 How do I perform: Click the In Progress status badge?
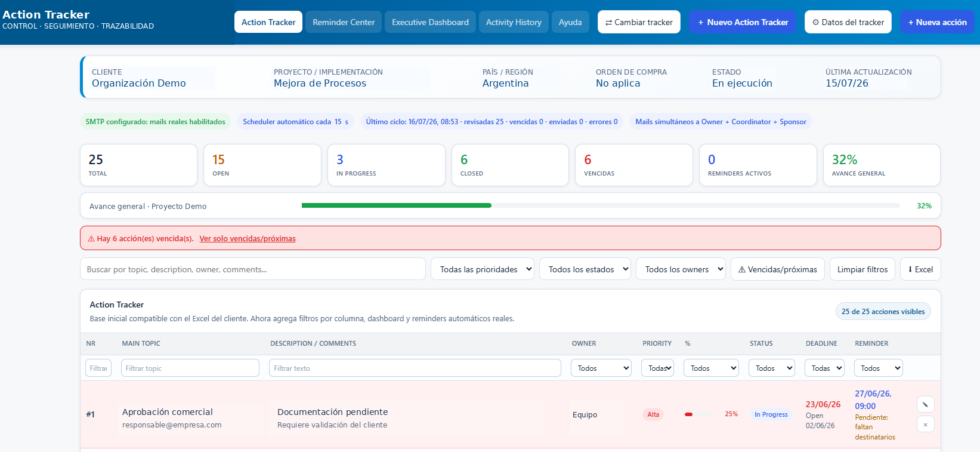(x=771, y=414)
